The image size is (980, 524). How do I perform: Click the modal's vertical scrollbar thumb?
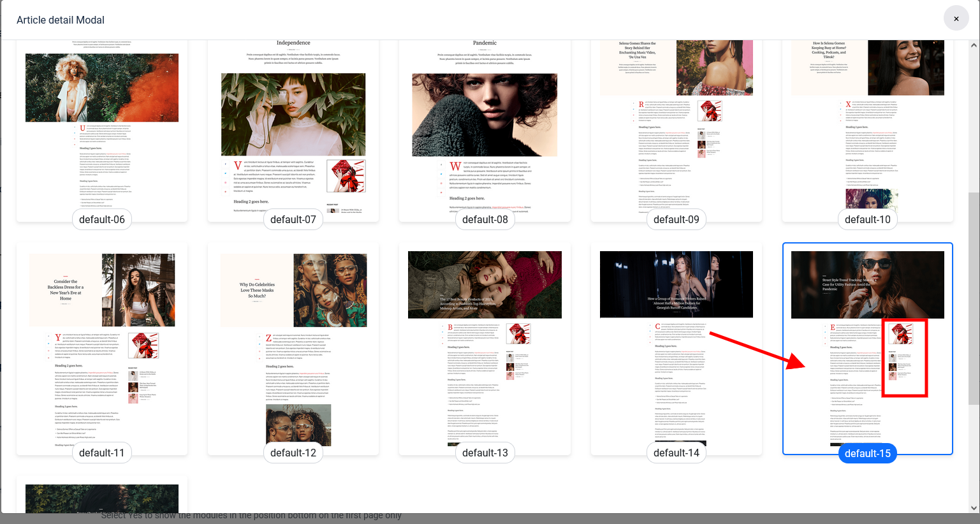(x=974, y=298)
